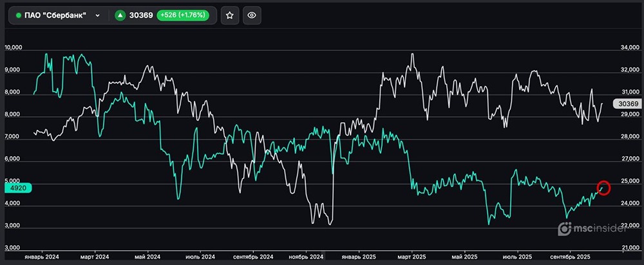Viewport: 644px width, 265px height.
Task: Open the ПАО "Сбербанк" instrument dropdown
Action: coord(58,15)
